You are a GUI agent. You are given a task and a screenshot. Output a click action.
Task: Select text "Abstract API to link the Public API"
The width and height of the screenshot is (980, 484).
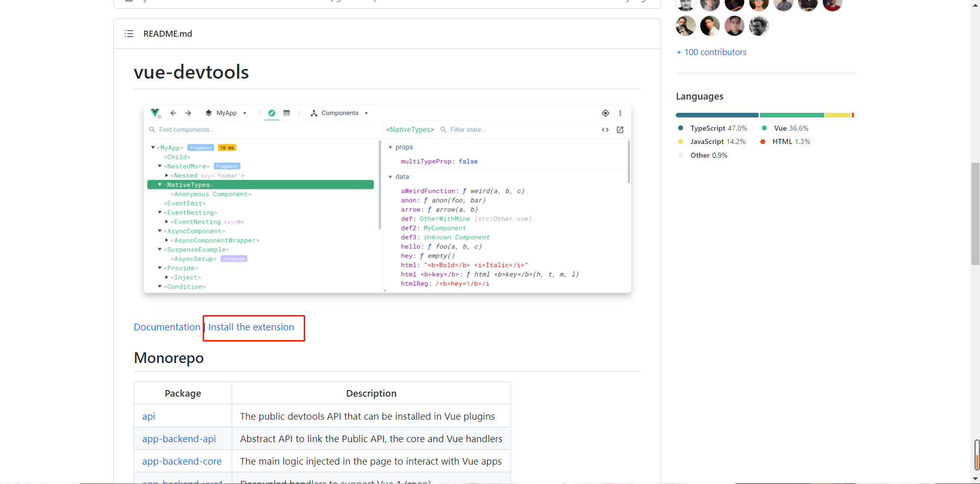tap(313, 439)
